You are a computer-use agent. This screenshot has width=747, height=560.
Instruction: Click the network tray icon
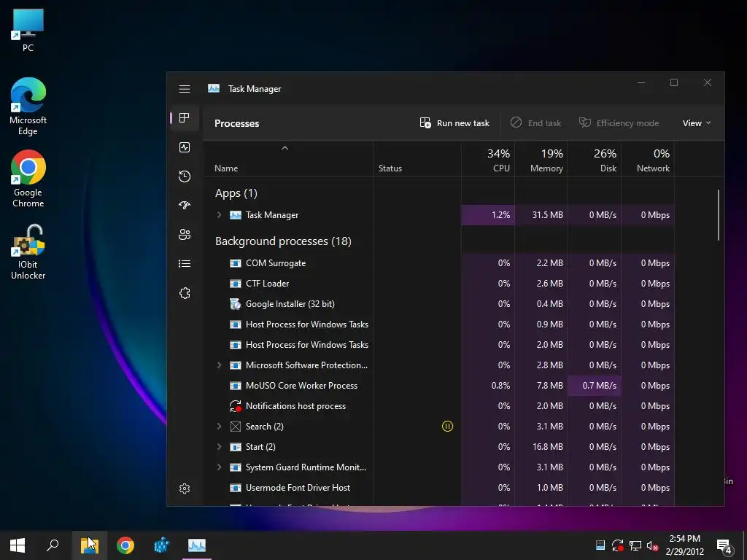click(x=635, y=545)
